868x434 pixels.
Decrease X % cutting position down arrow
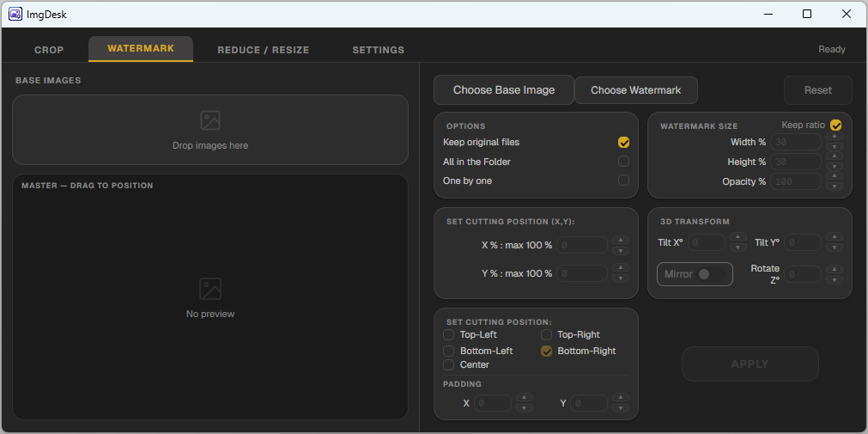[x=621, y=251]
